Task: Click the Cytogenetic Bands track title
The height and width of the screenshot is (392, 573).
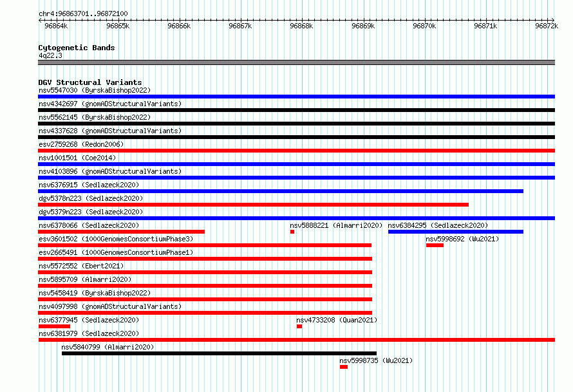Action: (x=77, y=48)
